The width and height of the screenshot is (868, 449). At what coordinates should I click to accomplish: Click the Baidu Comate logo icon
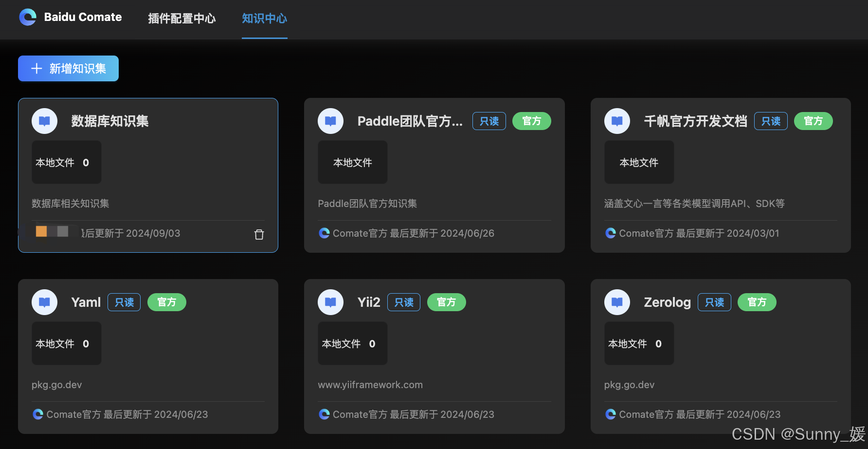pyautogui.click(x=28, y=17)
